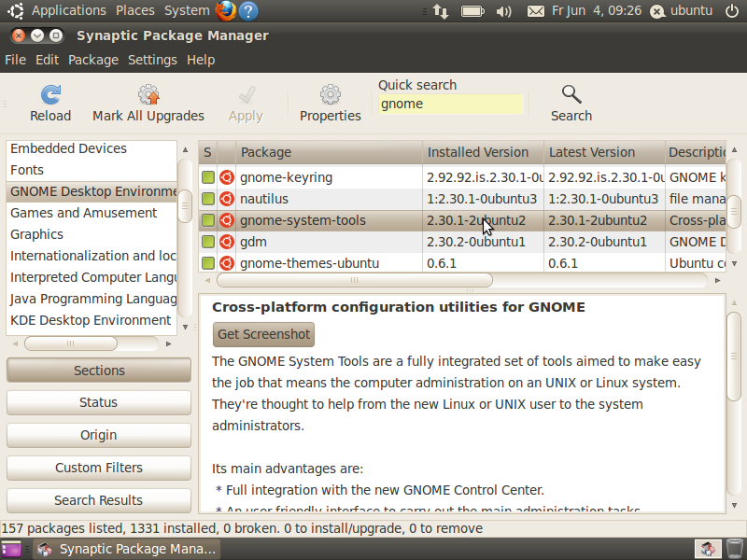The height and width of the screenshot is (560, 747).
Task: Click the Search magnifier icon
Action: tap(571, 93)
